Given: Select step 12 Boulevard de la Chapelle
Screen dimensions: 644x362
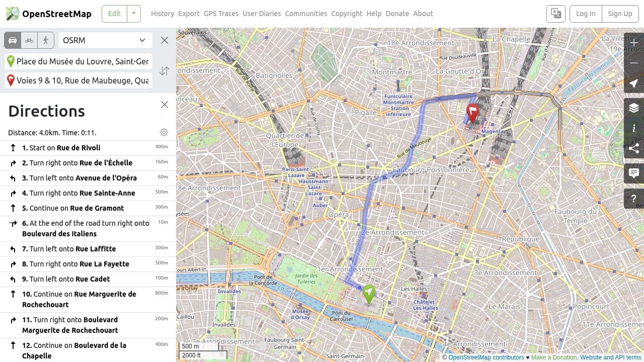Looking at the screenshot, I should click(x=88, y=350).
